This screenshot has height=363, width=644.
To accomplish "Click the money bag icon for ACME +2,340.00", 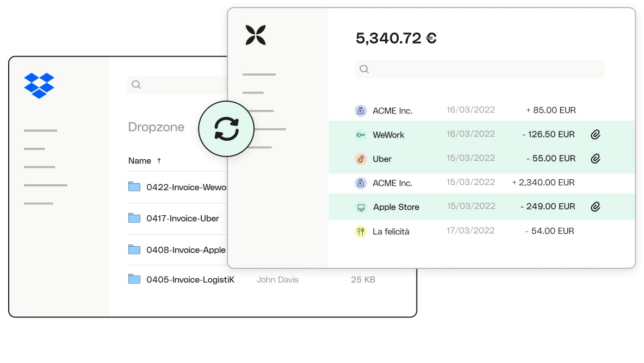I will 361,183.
